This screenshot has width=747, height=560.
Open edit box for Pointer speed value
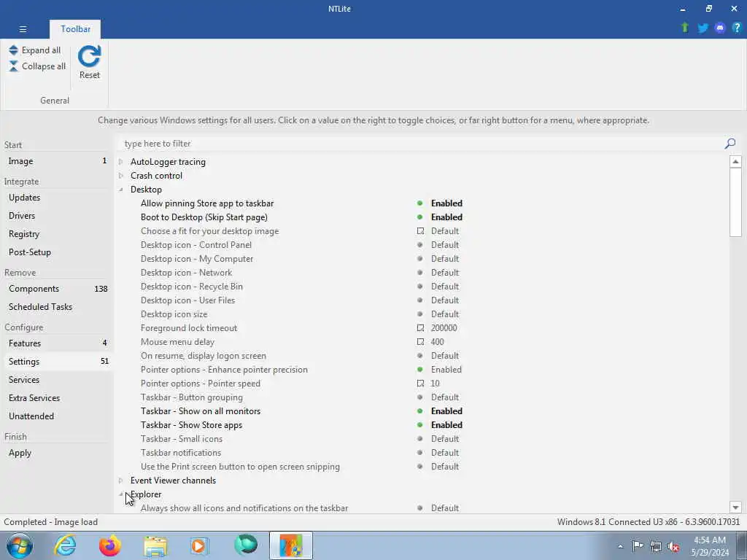coord(420,384)
